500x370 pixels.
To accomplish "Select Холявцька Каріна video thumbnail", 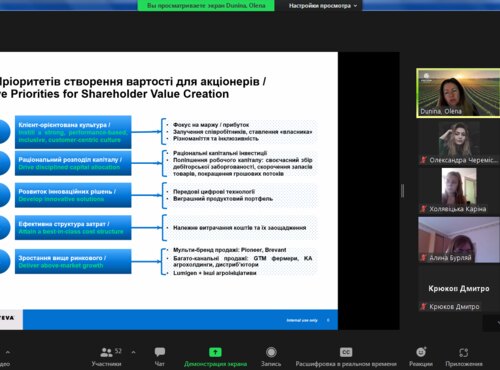I will [459, 190].
